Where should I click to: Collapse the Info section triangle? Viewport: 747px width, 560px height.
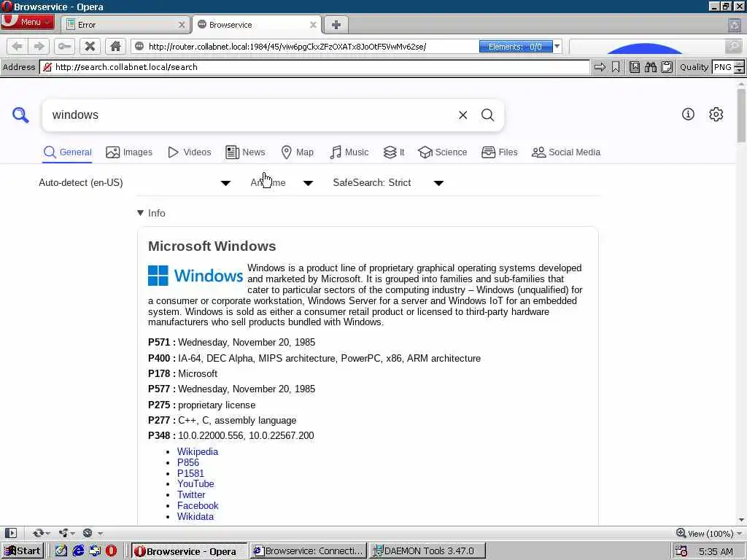click(140, 213)
